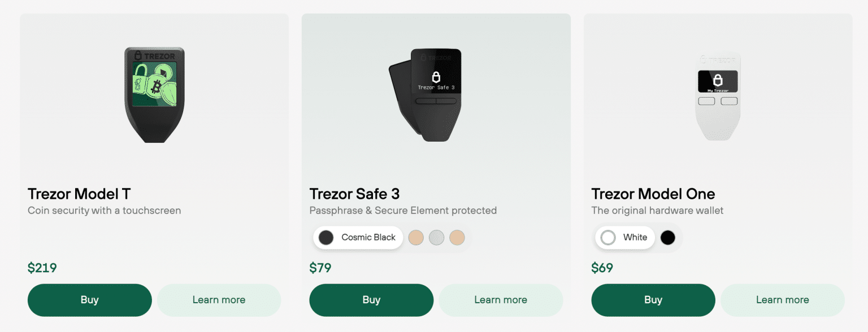Select the White swatch for Trezor Model One
Screen dimensions: 868x332
point(608,238)
